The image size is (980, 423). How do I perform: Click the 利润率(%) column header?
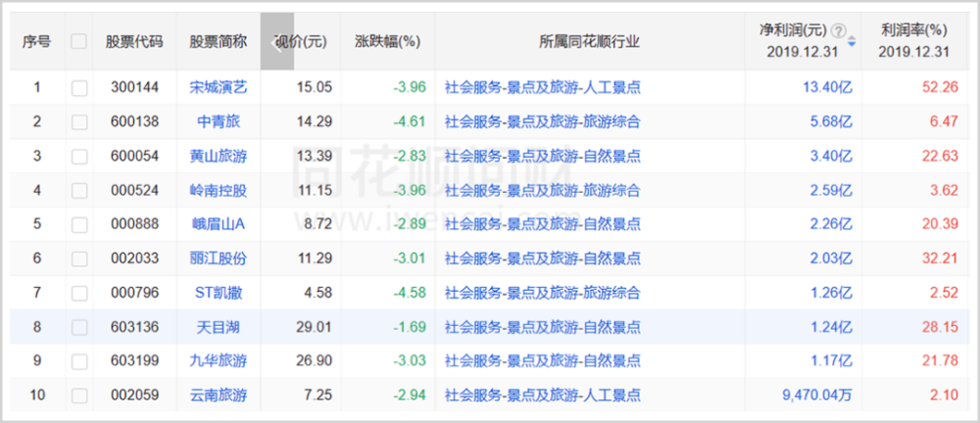[x=913, y=30]
